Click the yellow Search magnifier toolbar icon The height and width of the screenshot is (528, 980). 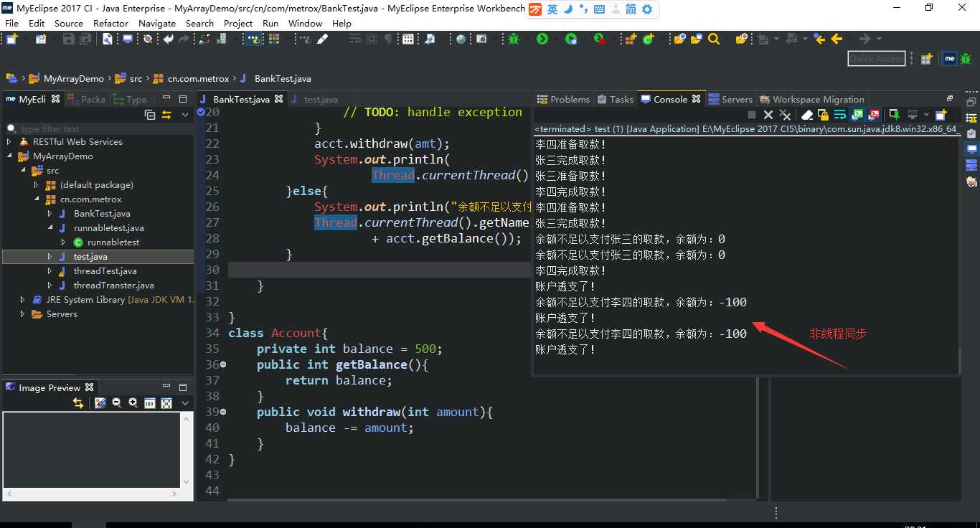pyautogui.click(x=713, y=39)
